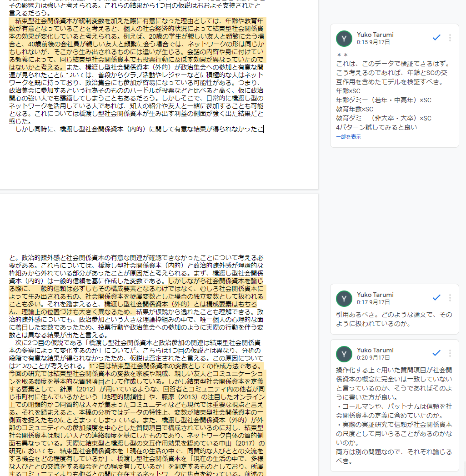The height and width of the screenshot is (476, 466).
Task: Click the 0:17 9月17日 timestamp
Action: (x=373, y=302)
